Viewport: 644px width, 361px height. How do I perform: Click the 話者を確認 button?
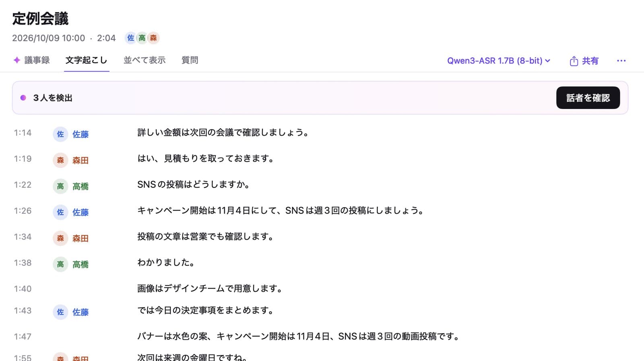tap(588, 98)
